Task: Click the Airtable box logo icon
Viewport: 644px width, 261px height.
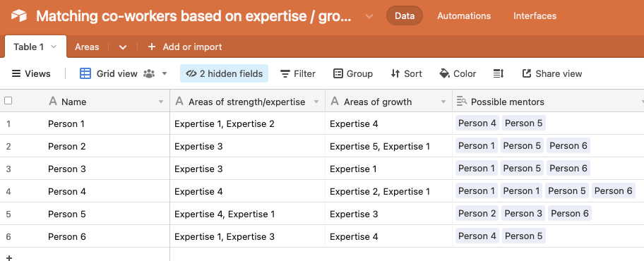Action: pos(18,16)
